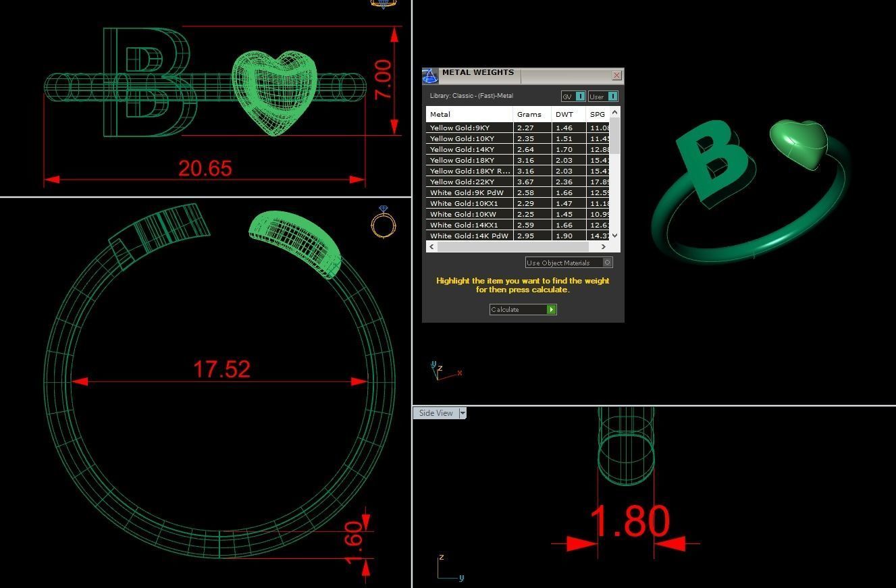Select the White Gold:14KX1 row
896x588 pixels.
click(518, 225)
